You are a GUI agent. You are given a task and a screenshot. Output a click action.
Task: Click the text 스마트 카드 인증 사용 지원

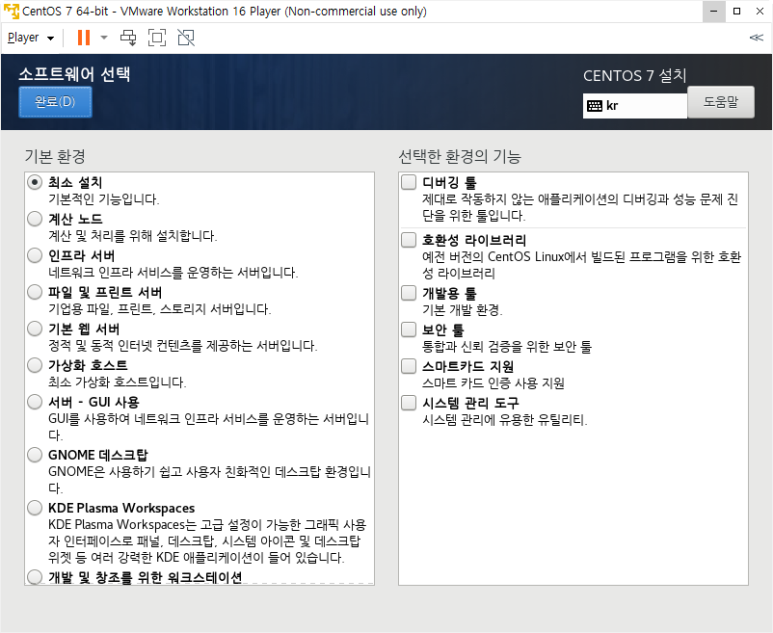493,383
